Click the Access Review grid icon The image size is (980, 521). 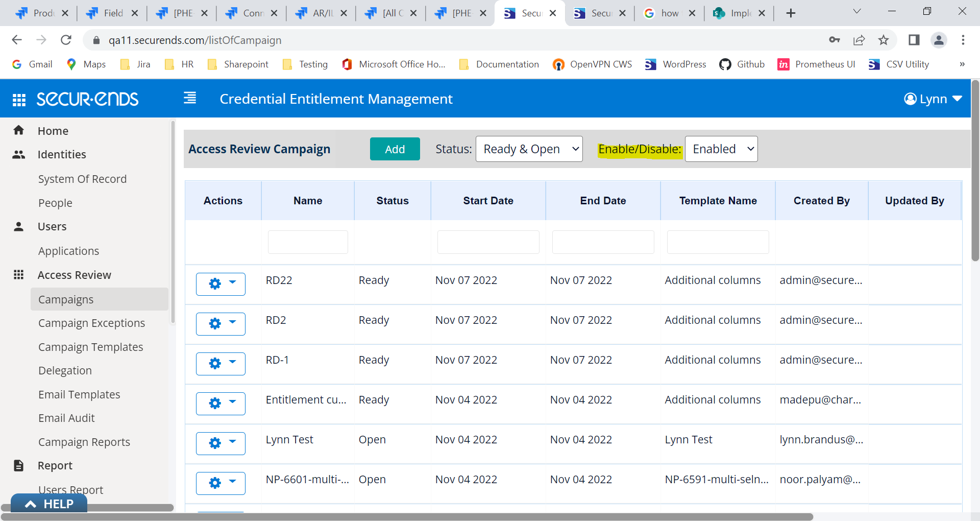tap(19, 274)
